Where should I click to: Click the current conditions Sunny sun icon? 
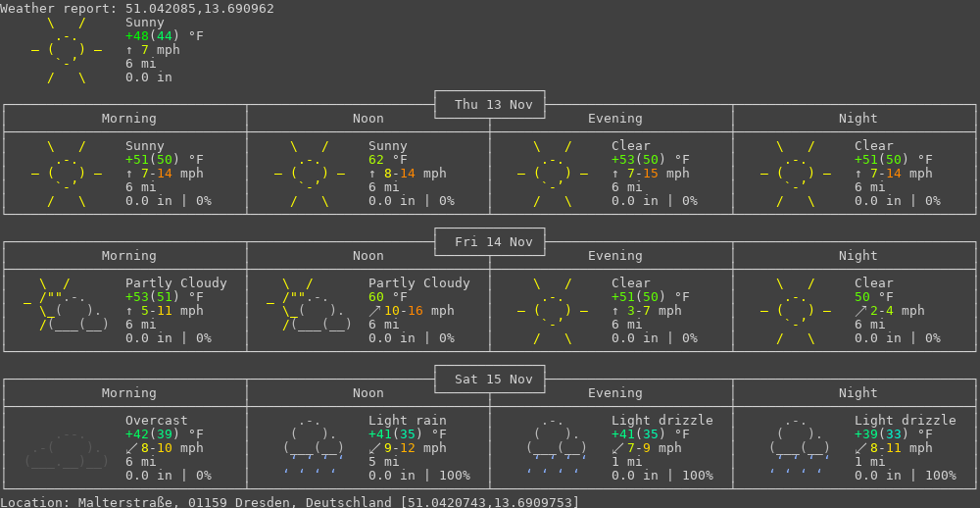pos(67,50)
